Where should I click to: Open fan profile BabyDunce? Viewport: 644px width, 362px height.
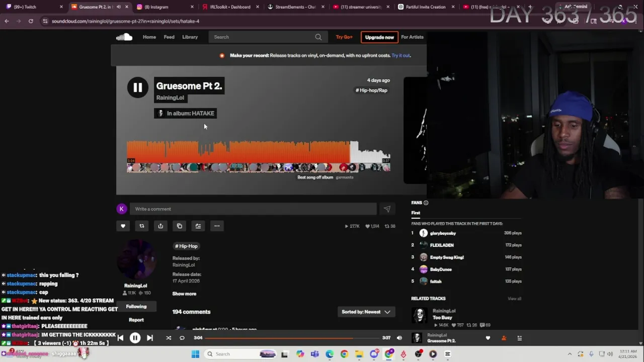click(x=441, y=269)
